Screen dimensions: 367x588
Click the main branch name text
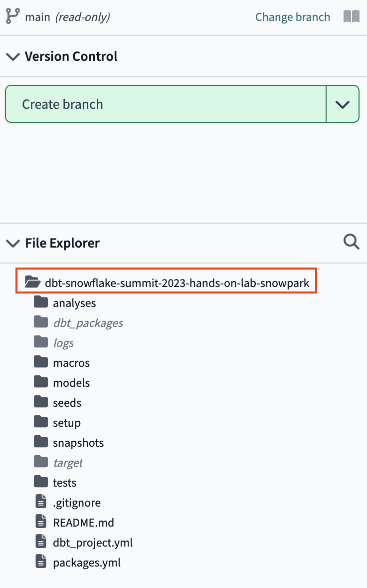(x=37, y=17)
